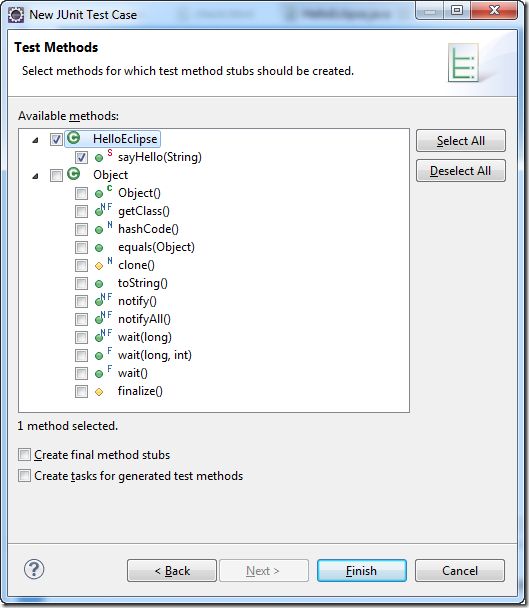Select the HelloEclipse tree label
529x608 pixels.
(125, 139)
